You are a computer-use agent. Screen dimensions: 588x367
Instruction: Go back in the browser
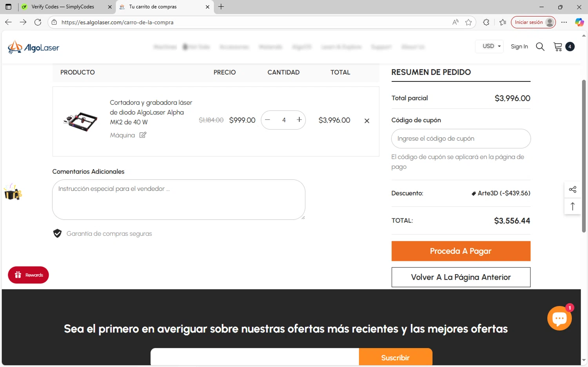[x=8, y=22]
